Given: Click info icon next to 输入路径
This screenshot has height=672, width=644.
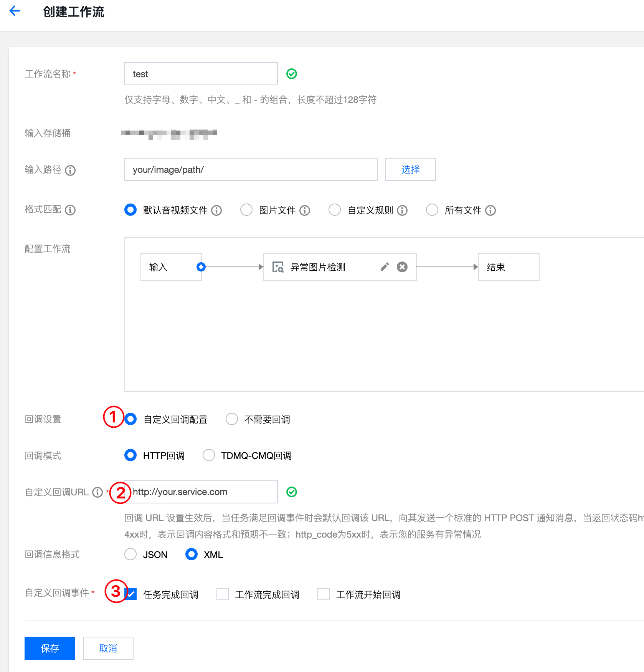Looking at the screenshot, I should 70,170.
